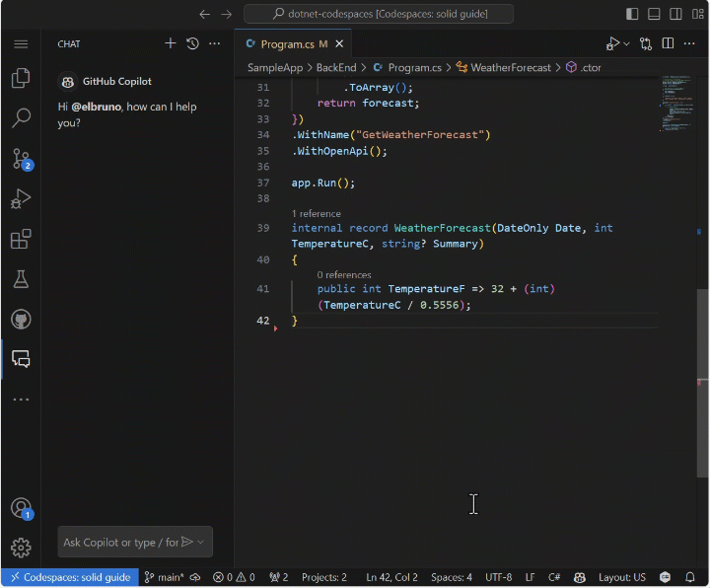Open BackEnd breadcrumb dropdown

click(336, 67)
